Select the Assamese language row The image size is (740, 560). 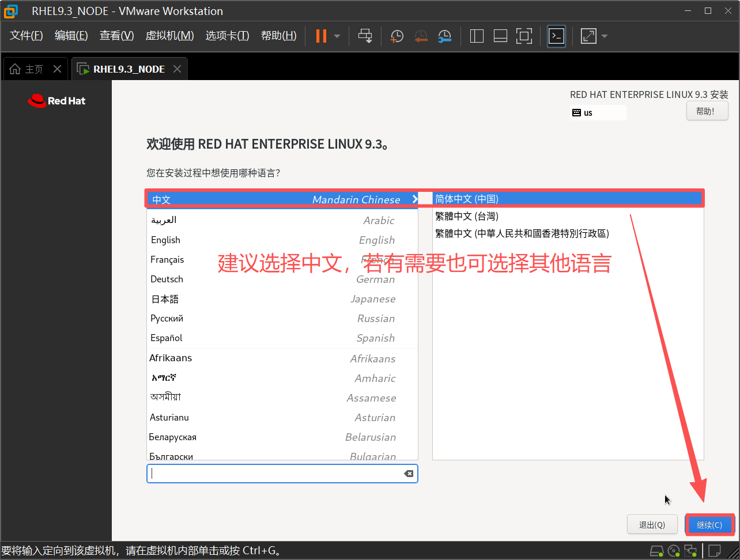[x=282, y=398]
